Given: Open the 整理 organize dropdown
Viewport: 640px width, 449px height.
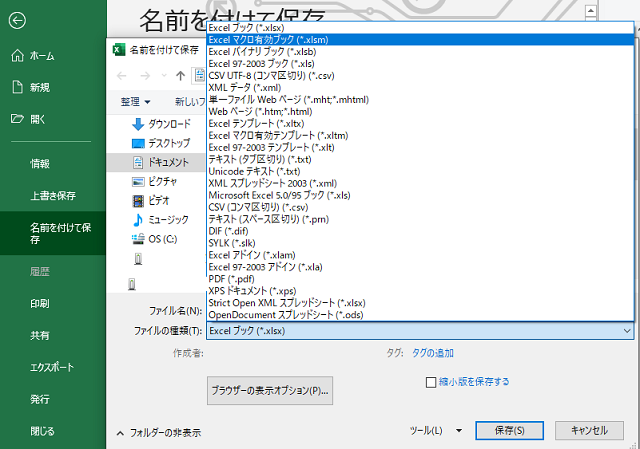Looking at the screenshot, I should click(136, 102).
